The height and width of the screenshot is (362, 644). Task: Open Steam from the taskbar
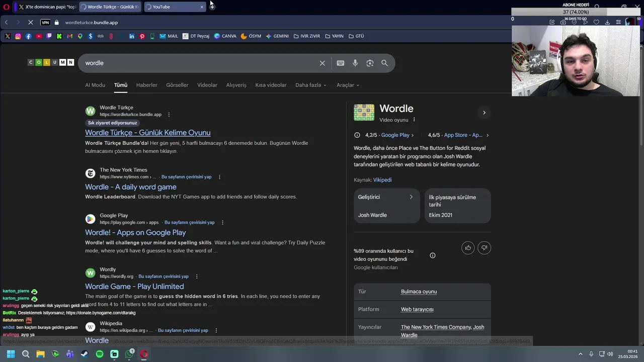click(85, 354)
